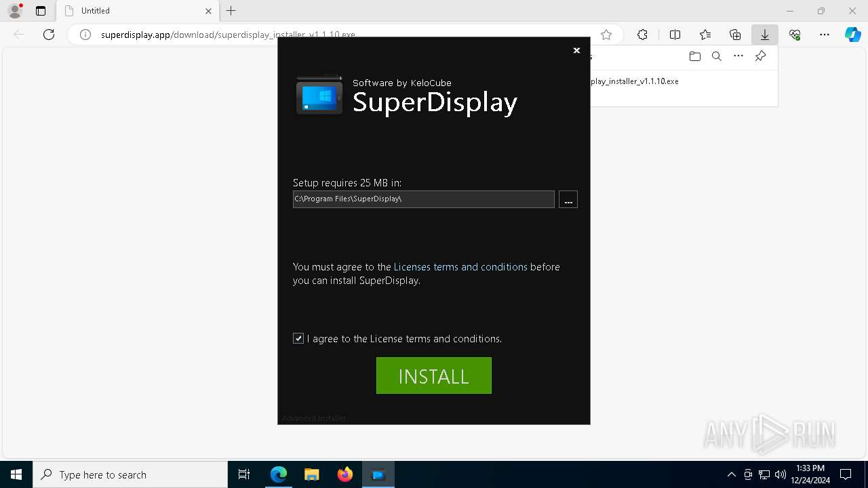Click the SuperDisplay logo icon
Screen dimensions: 868x488
point(319,96)
